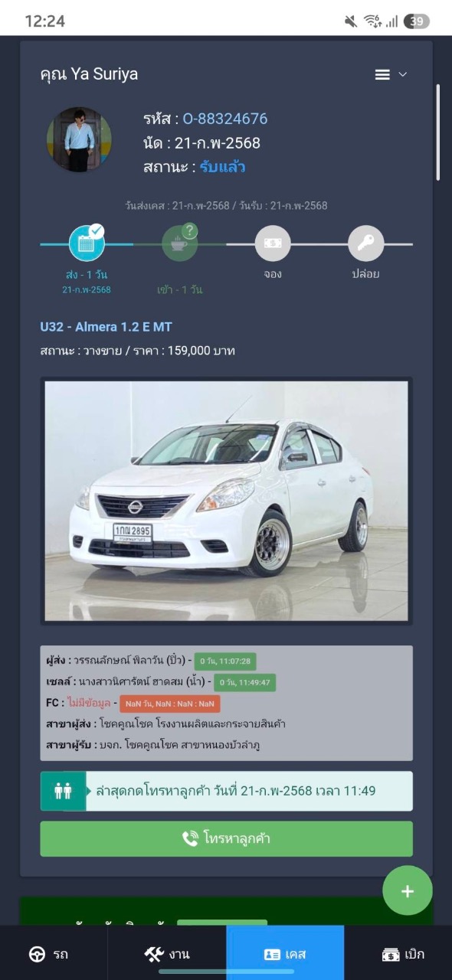This screenshot has height=980, width=452.
Task: Expand the chevron next to menu icon
Action: point(403,74)
